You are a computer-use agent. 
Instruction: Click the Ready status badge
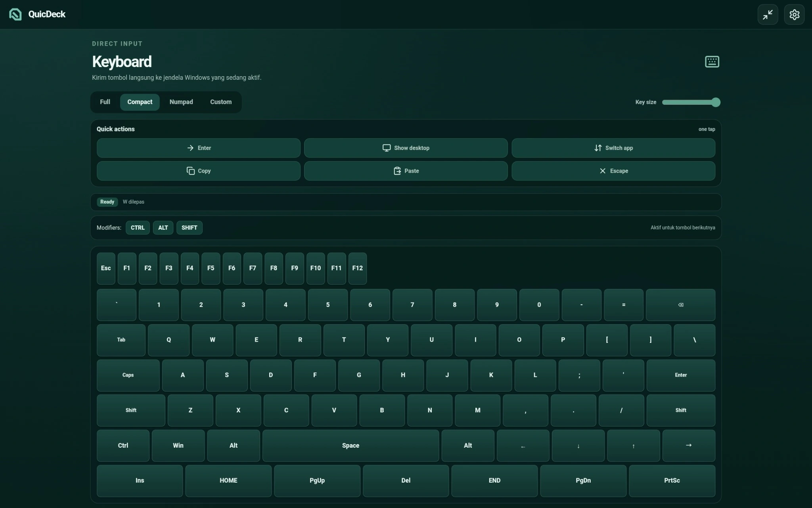click(107, 202)
